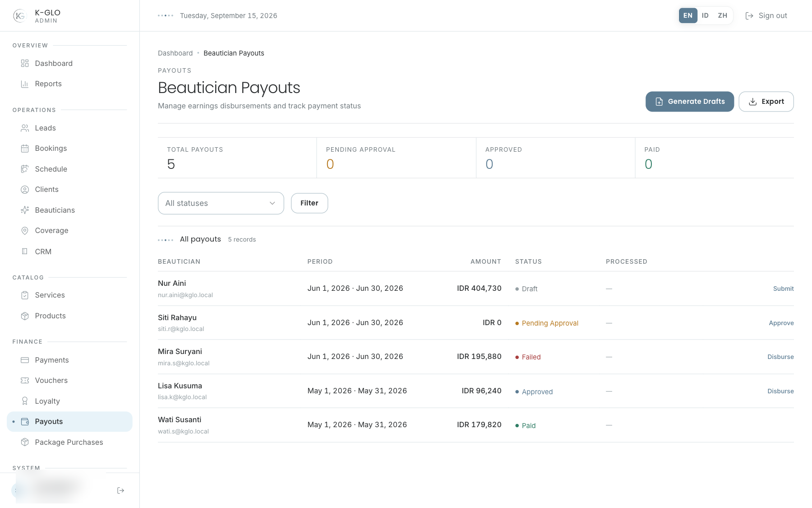Click "nur.aini@kglo.local" email text
The height and width of the screenshot is (508, 812).
click(x=185, y=295)
